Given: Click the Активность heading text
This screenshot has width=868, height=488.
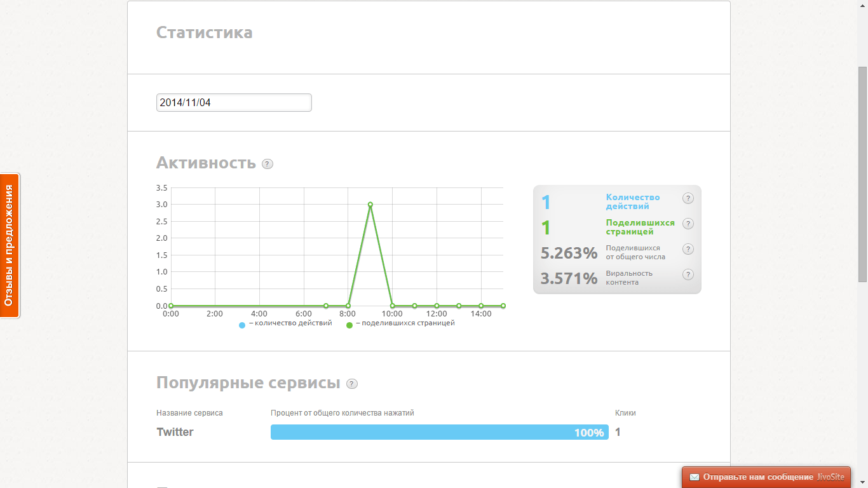Looking at the screenshot, I should [x=206, y=163].
